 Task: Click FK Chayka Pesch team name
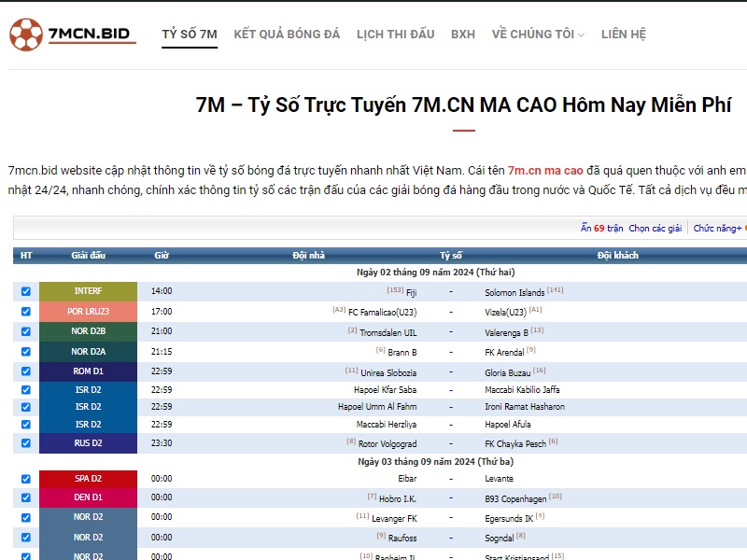[515, 444]
